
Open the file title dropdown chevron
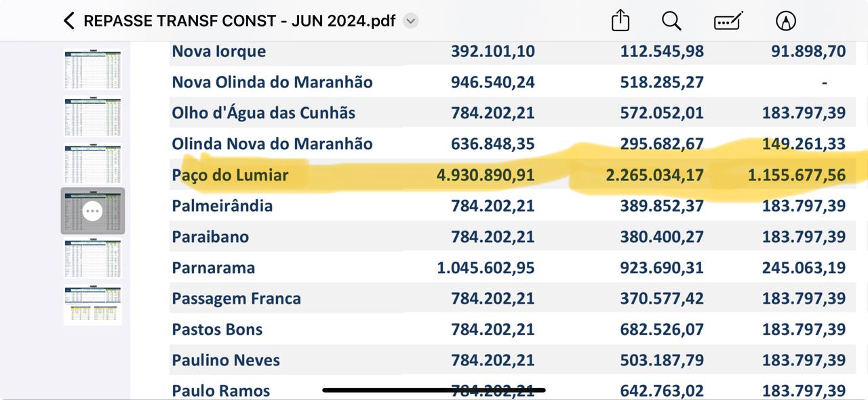click(410, 21)
